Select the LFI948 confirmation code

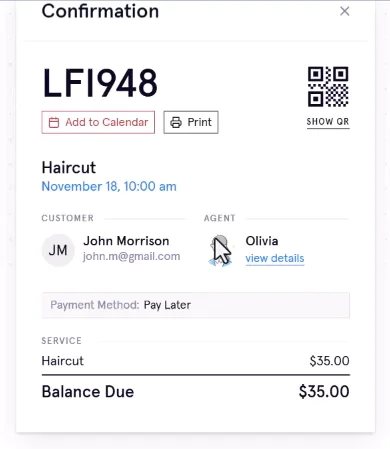(100, 83)
